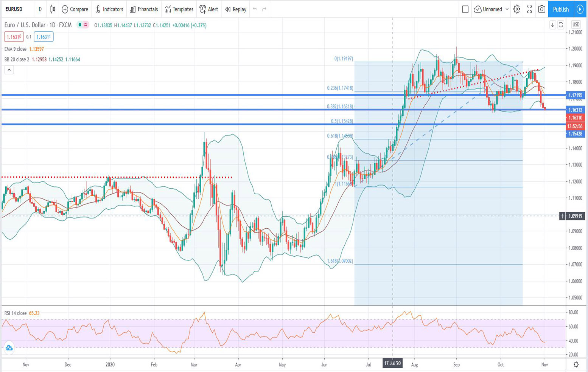588x372 pixels.
Task: Click the red sell price 1.16310 button
Action: tap(14, 37)
